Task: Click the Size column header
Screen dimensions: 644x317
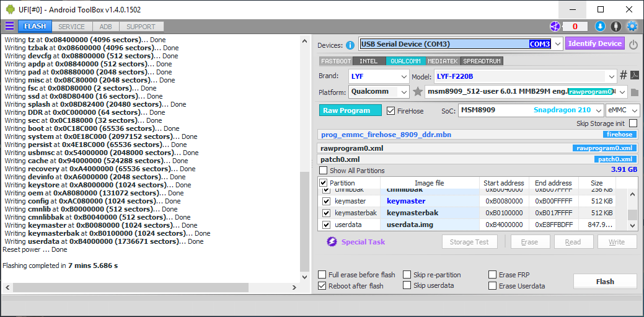Action: click(597, 183)
